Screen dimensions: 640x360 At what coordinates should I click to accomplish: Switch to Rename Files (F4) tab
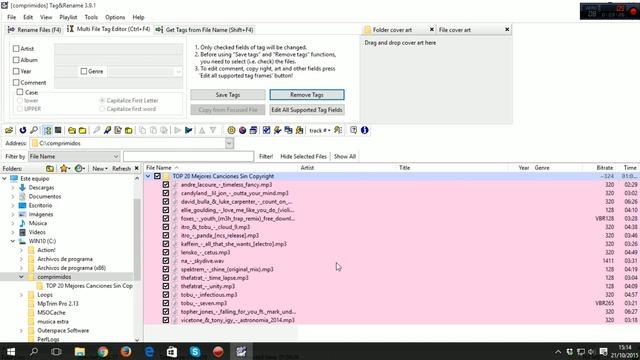[34, 30]
